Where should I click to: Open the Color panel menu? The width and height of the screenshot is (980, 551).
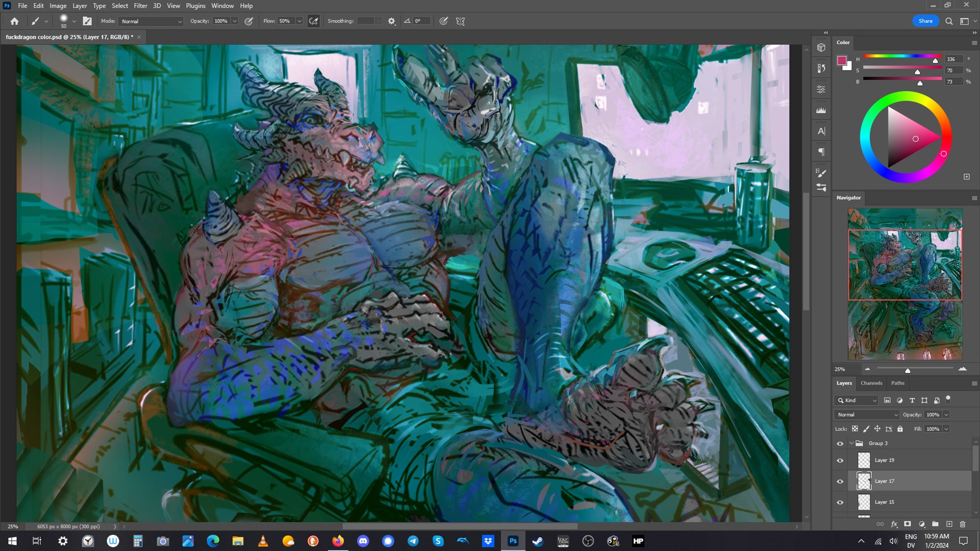pos(974,43)
